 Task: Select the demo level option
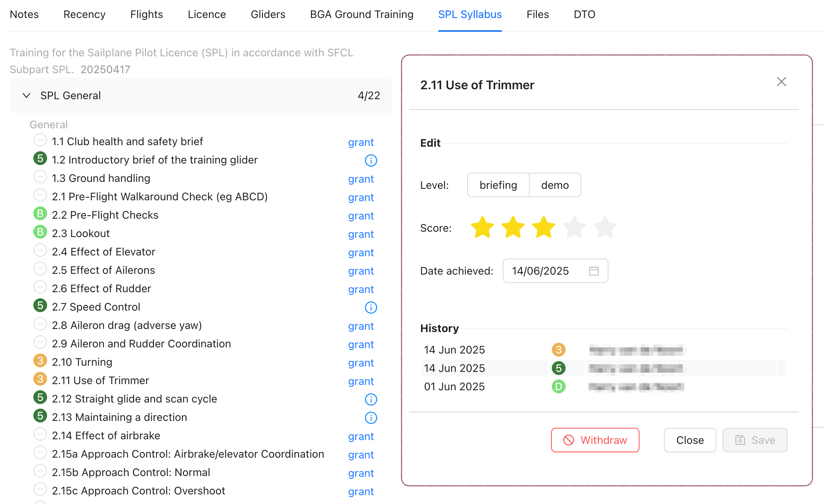click(x=554, y=185)
